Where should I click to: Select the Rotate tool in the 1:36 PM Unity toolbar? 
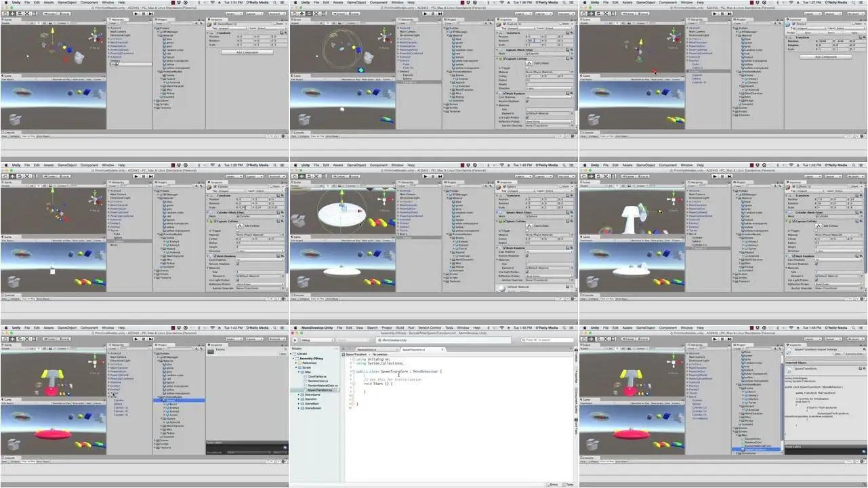(x=309, y=14)
